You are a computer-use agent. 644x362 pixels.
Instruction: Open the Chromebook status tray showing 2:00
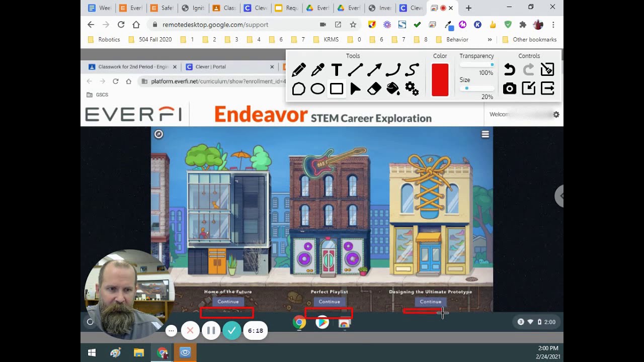(536, 322)
